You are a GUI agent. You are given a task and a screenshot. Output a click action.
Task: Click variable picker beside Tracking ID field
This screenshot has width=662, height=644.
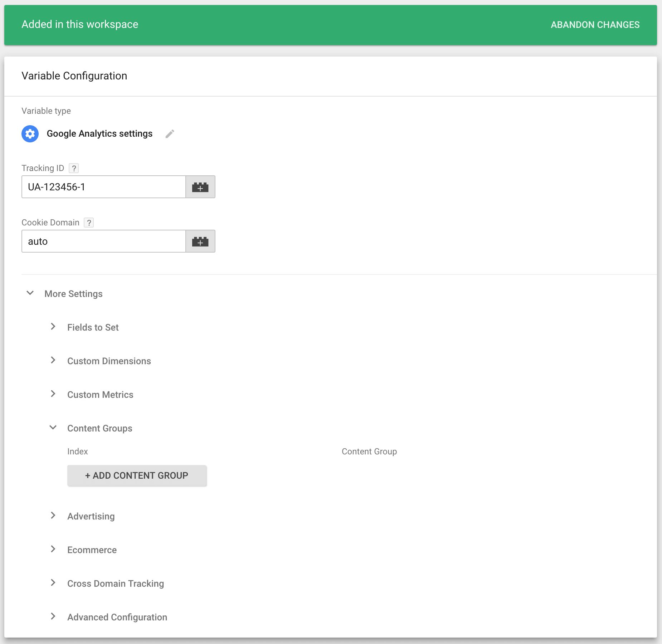coord(200,187)
